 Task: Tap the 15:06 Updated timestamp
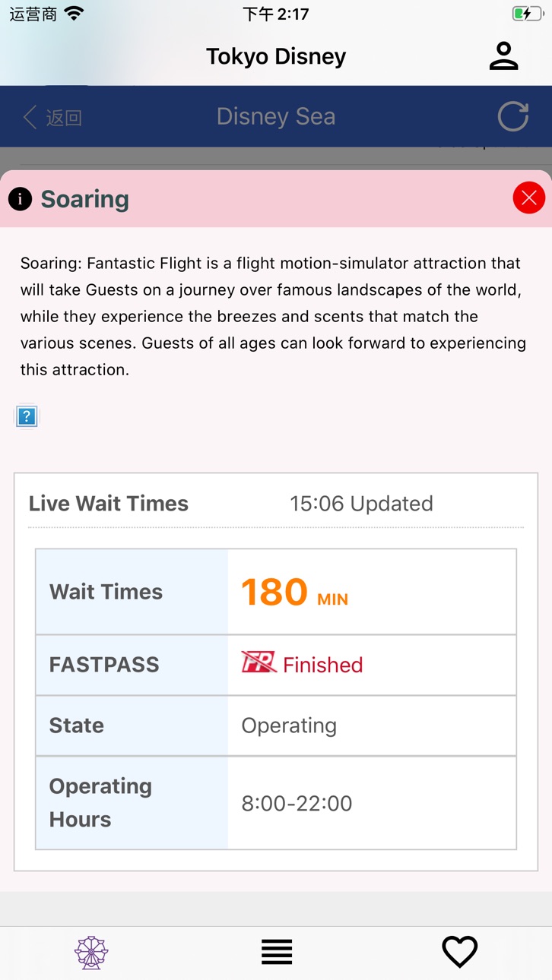pos(361,504)
